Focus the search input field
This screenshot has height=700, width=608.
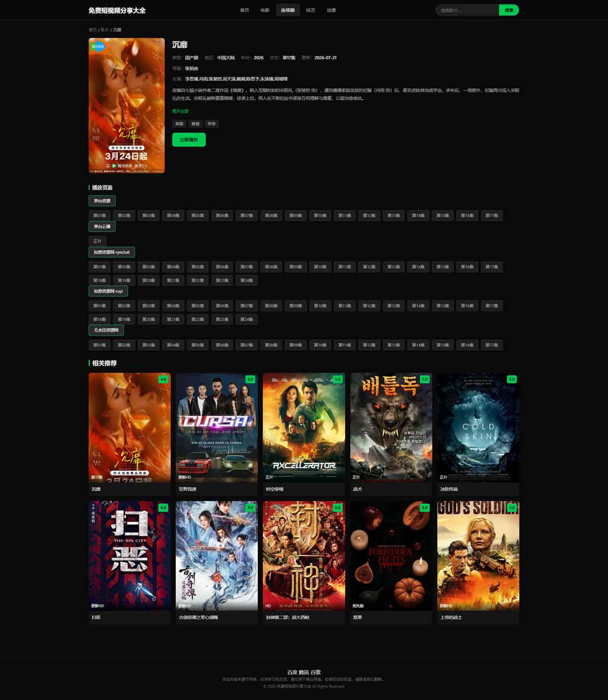click(467, 10)
